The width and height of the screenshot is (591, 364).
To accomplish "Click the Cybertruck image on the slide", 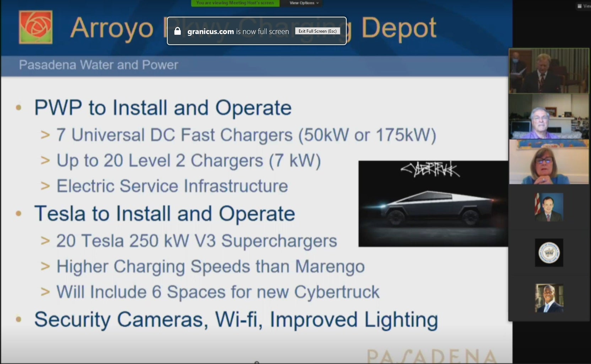I will click(433, 204).
